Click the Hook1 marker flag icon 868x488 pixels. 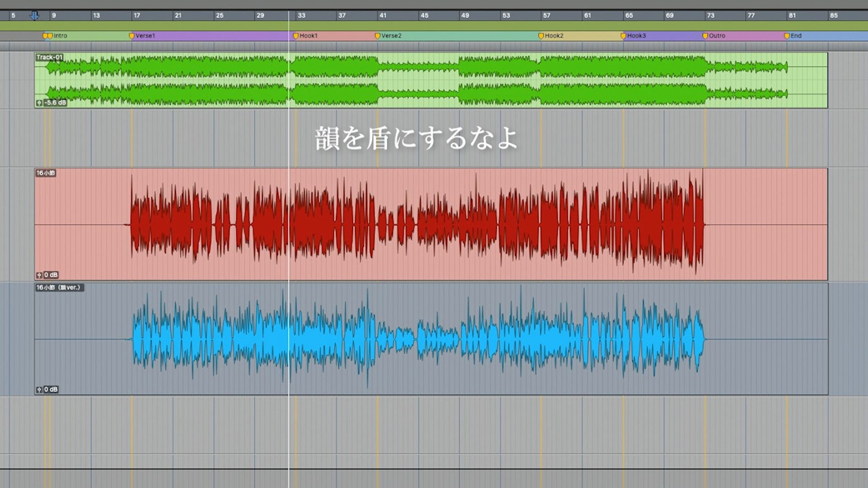(x=295, y=36)
